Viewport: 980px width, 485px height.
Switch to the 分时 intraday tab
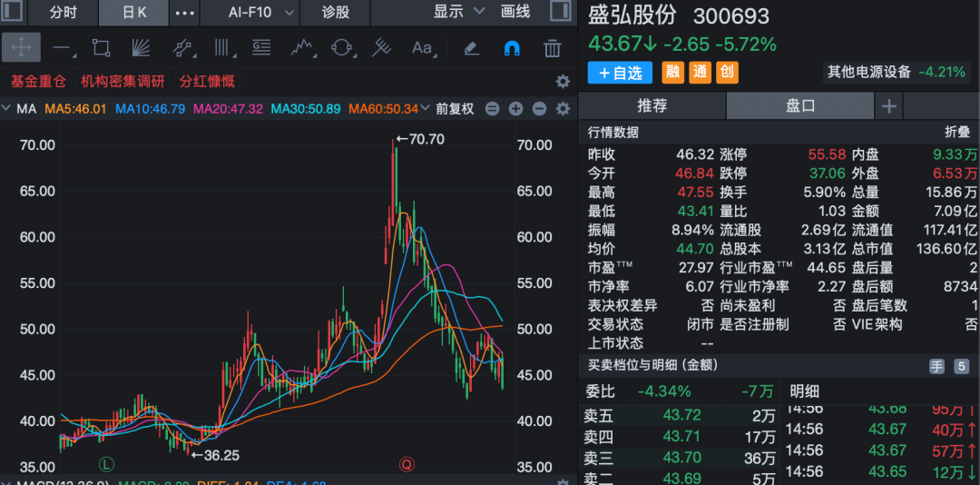coord(64,12)
